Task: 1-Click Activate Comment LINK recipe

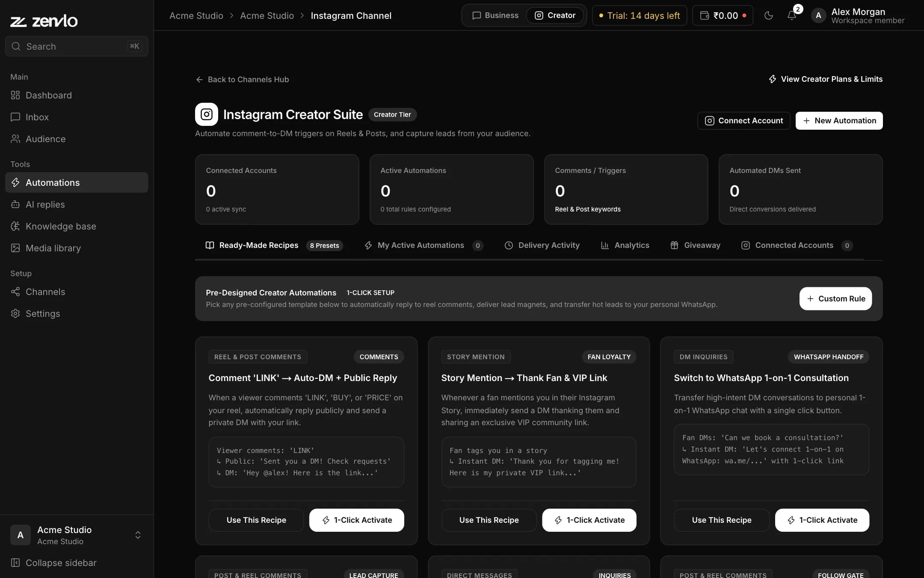Action: pyautogui.click(x=357, y=520)
